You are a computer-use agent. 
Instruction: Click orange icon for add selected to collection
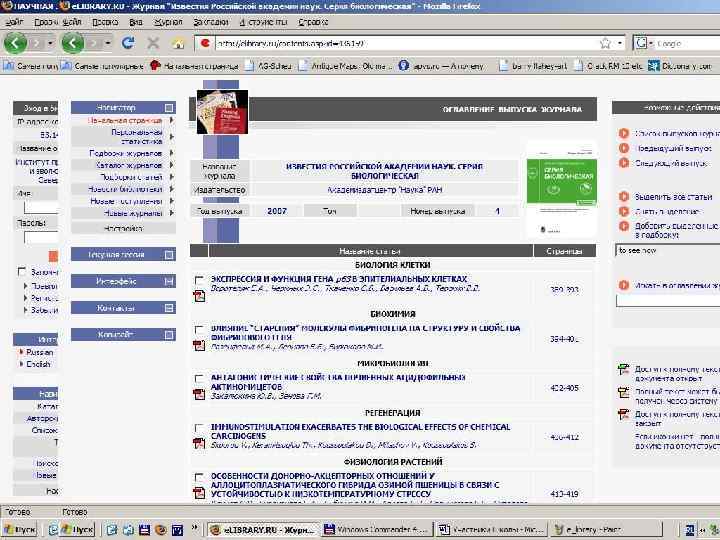[624, 226]
